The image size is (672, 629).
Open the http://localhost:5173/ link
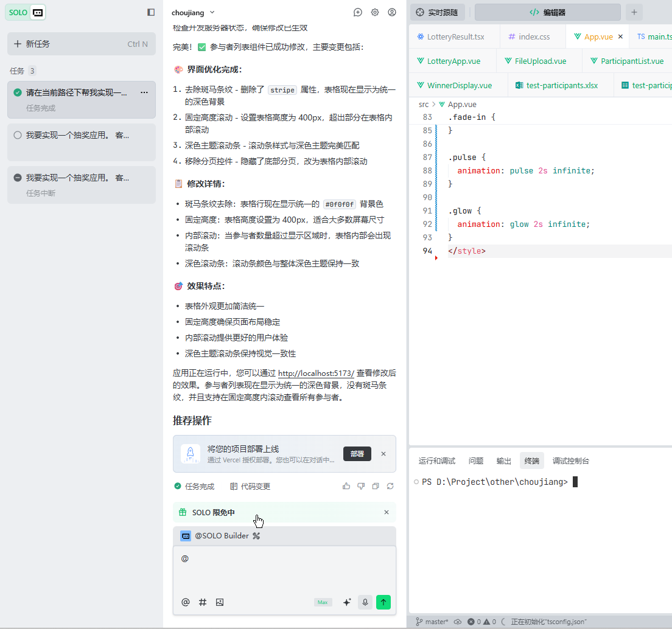pyautogui.click(x=316, y=373)
